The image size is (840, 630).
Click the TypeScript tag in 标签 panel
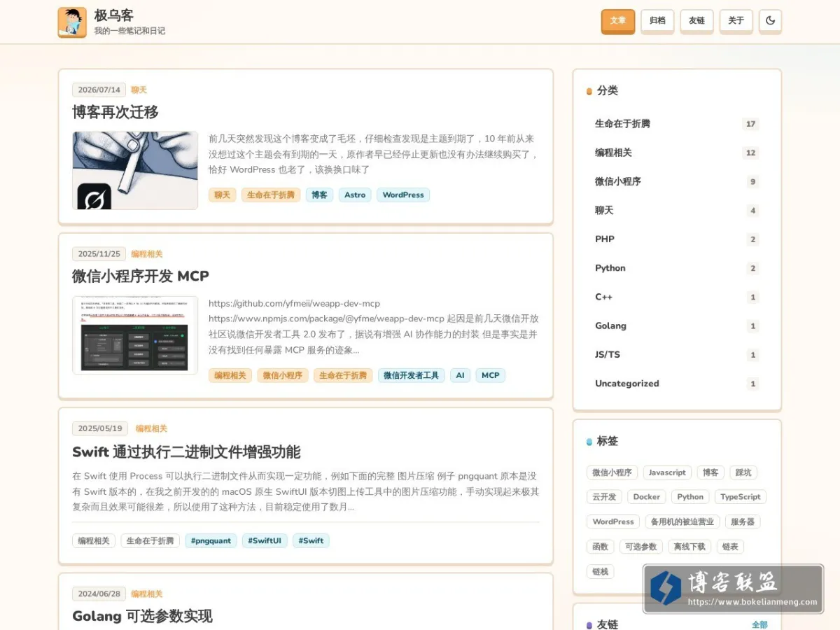tap(741, 497)
